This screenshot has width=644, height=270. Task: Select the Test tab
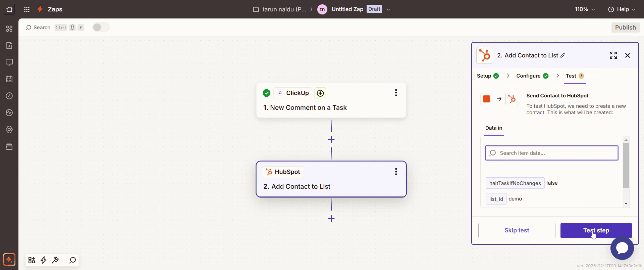tap(575, 76)
